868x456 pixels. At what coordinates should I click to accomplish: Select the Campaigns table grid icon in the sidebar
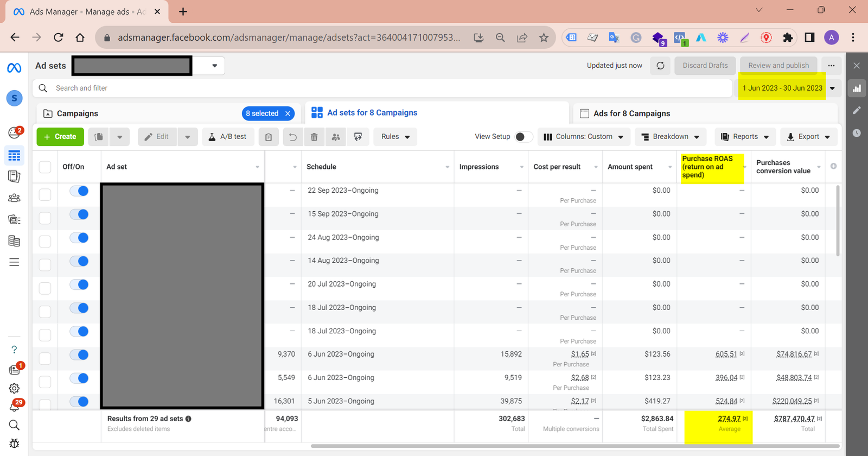14,156
